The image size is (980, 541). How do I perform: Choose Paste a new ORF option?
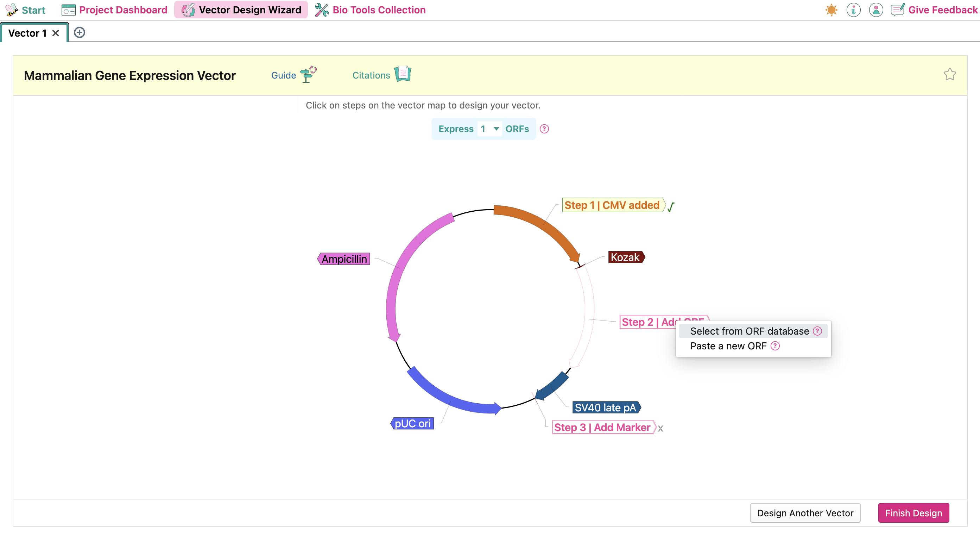pos(728,346)
